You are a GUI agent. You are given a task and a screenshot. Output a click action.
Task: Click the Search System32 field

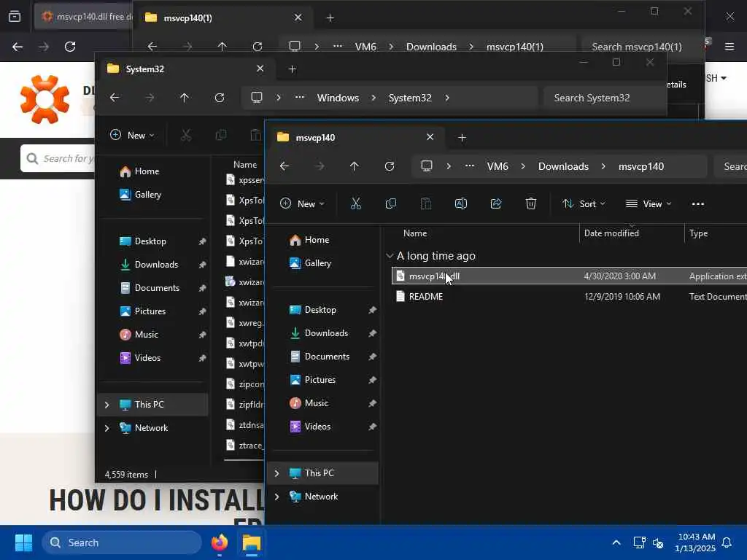[x=604, y=98]
